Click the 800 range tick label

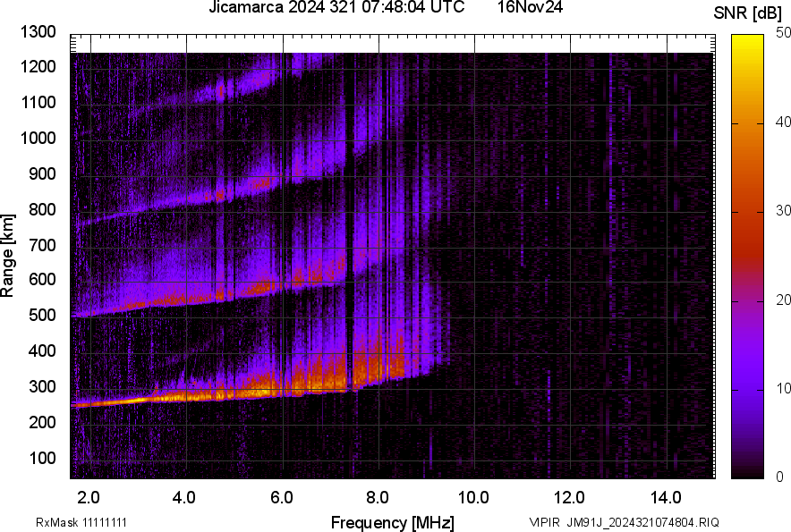coord(42,209)
